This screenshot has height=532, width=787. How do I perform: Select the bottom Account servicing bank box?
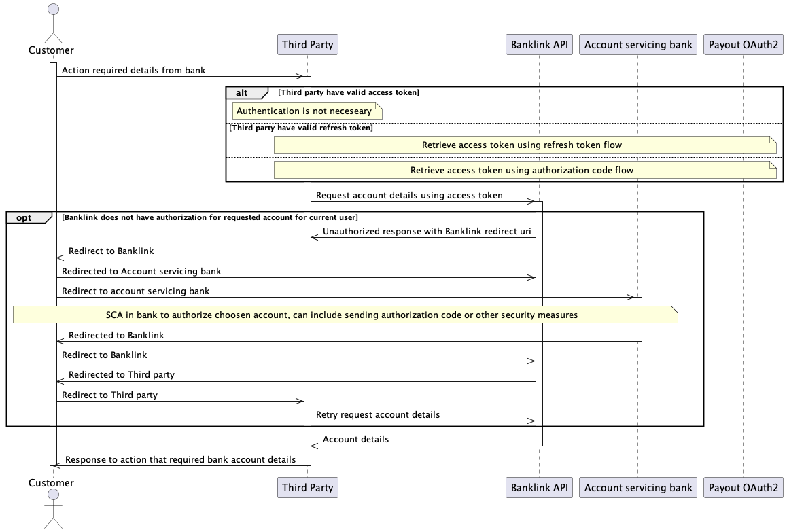pyautogui.click(x=638, y=487)
